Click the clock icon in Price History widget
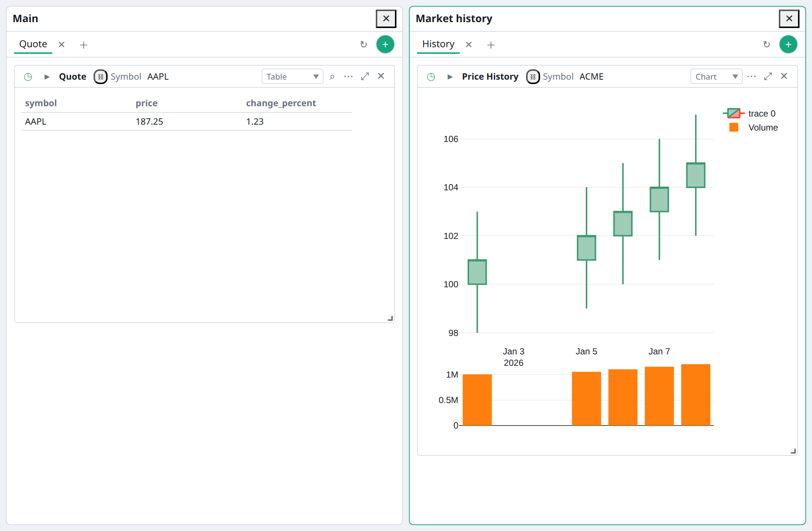This screenshot has height=531, width=812. click(431, 77)
